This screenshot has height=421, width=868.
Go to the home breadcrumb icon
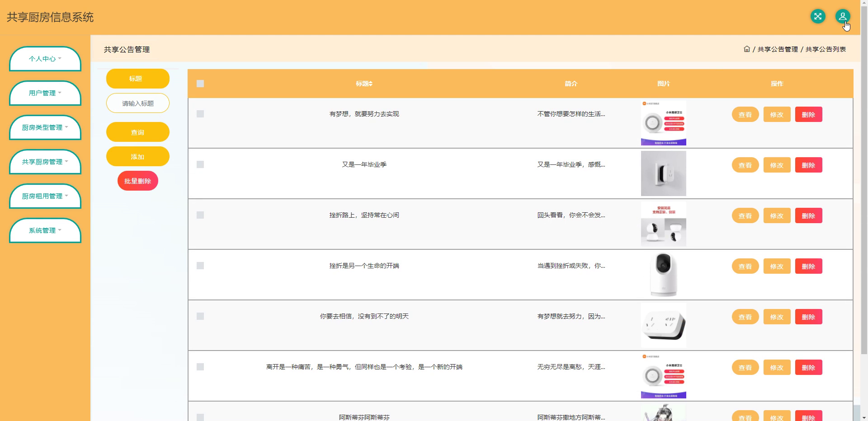[x=747, y=49]
